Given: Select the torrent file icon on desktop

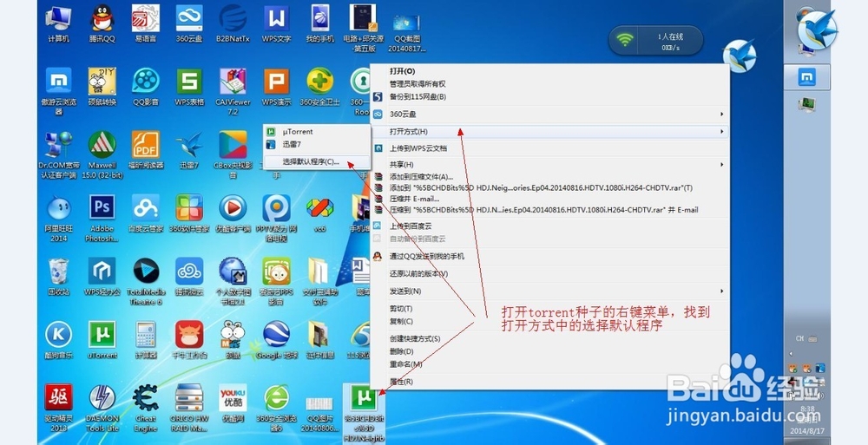Looking at the screenshot, I should tap(364, 412).
